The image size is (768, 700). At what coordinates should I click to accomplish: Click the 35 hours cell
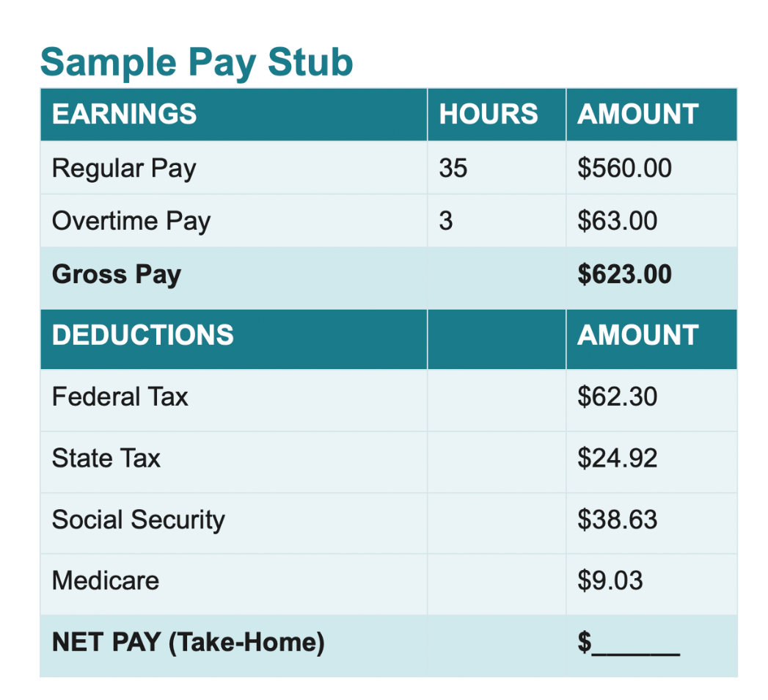coord(453,168)
